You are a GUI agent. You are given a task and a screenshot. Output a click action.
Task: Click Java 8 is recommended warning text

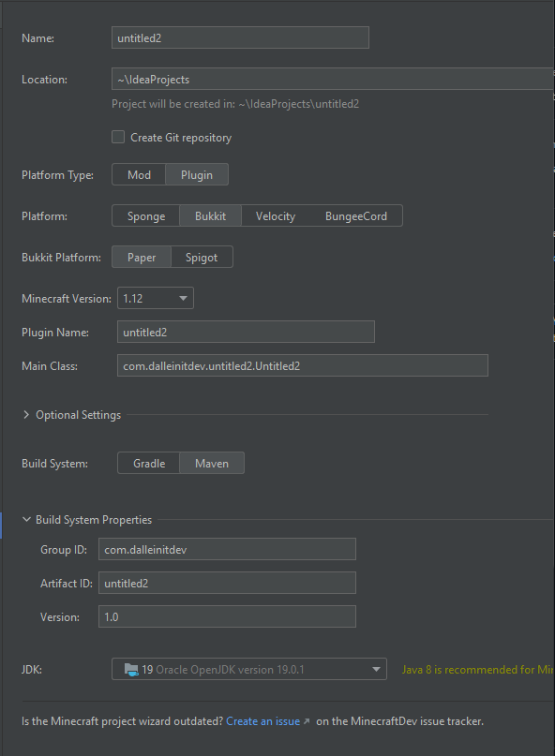pyautogui.click(x=478, y=669)
